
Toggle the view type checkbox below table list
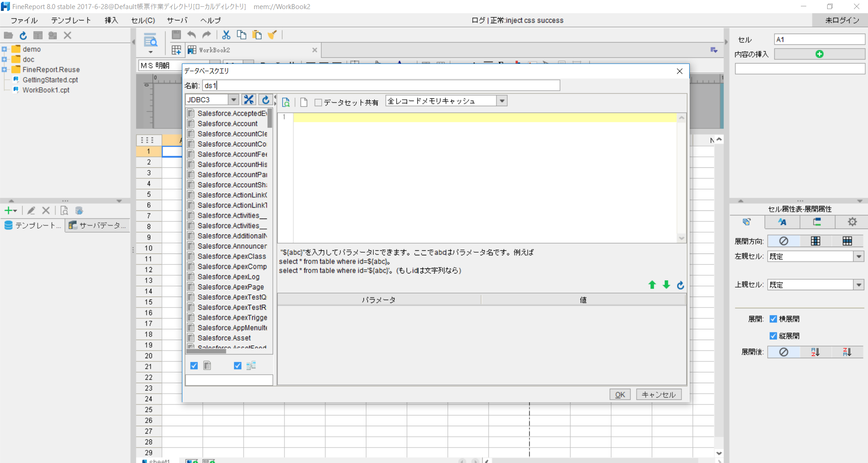238,366
